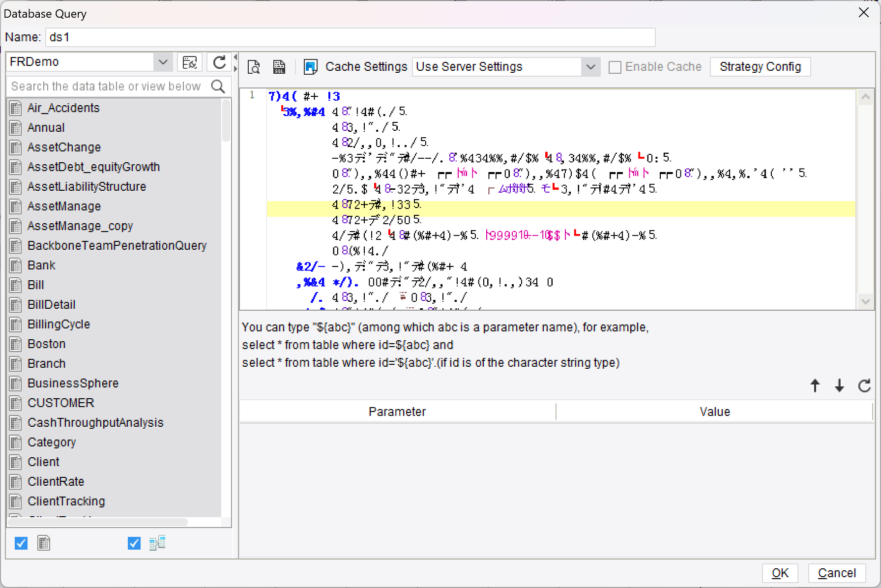Click the Air_Accidents table icon

click(16, 108)
